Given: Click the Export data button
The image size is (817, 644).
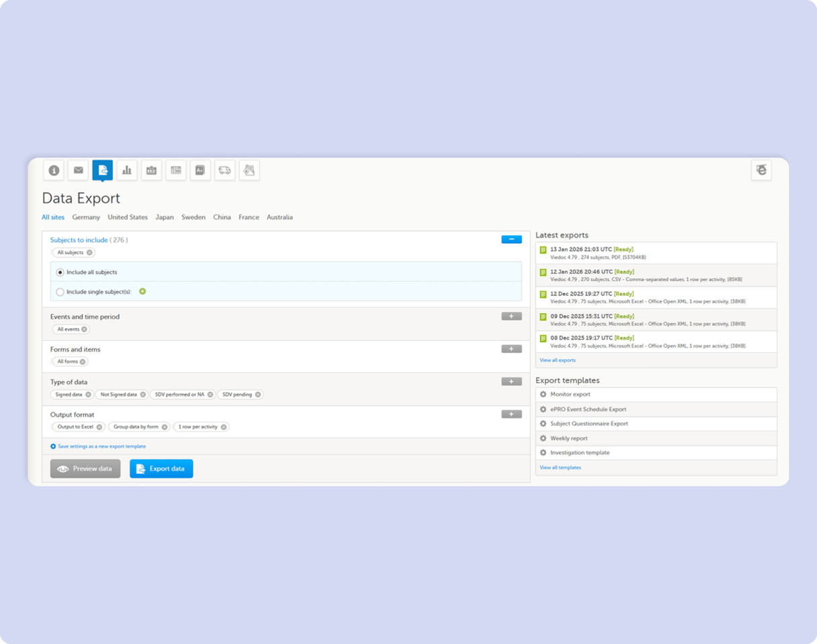Looking at the screenshot, I should coord(161,469).
